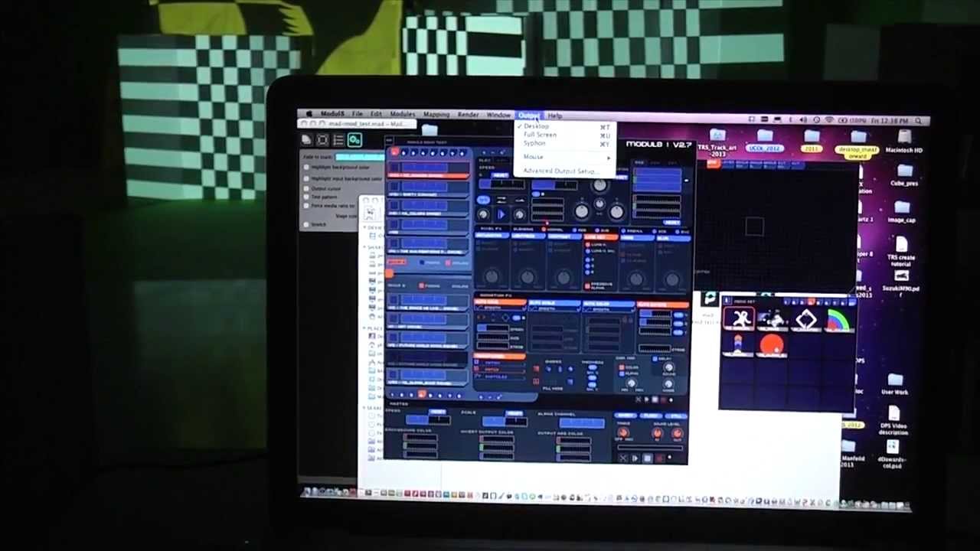This screenshot has width=980, height=551.
Task: Select the second layer in Modul8 layer list
Action: (x=428, y=189)
